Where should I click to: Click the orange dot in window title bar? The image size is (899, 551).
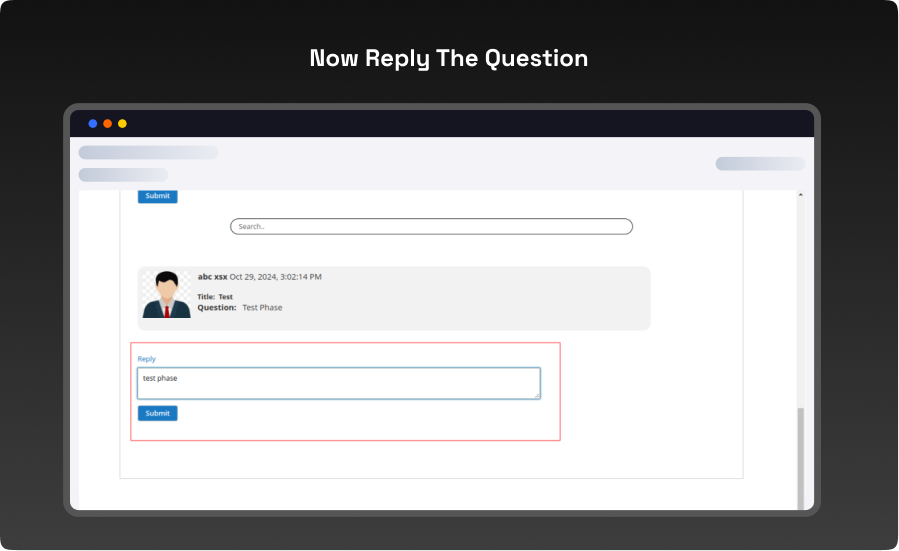tap(108, 124)
